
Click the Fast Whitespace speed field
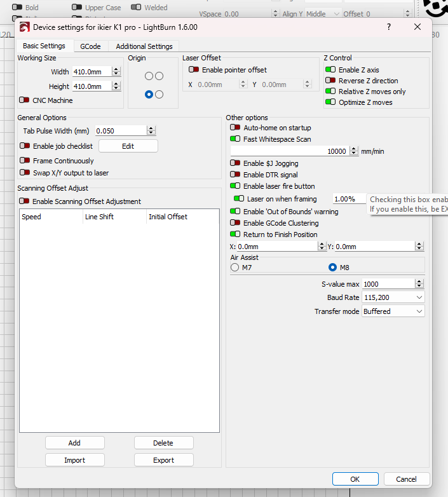point(290,151)
